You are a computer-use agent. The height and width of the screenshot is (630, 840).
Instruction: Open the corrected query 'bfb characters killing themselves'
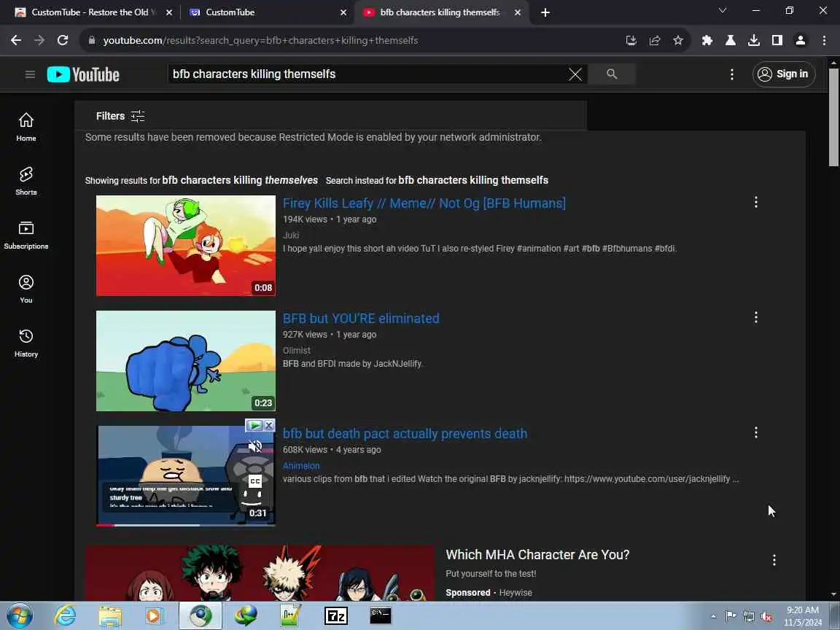[240, 181]
